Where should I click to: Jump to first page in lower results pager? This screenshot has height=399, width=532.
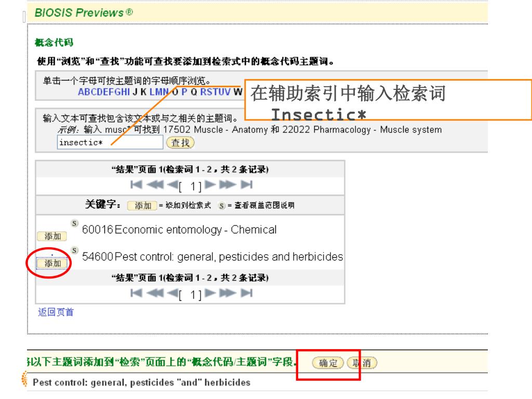coord(136,293)
